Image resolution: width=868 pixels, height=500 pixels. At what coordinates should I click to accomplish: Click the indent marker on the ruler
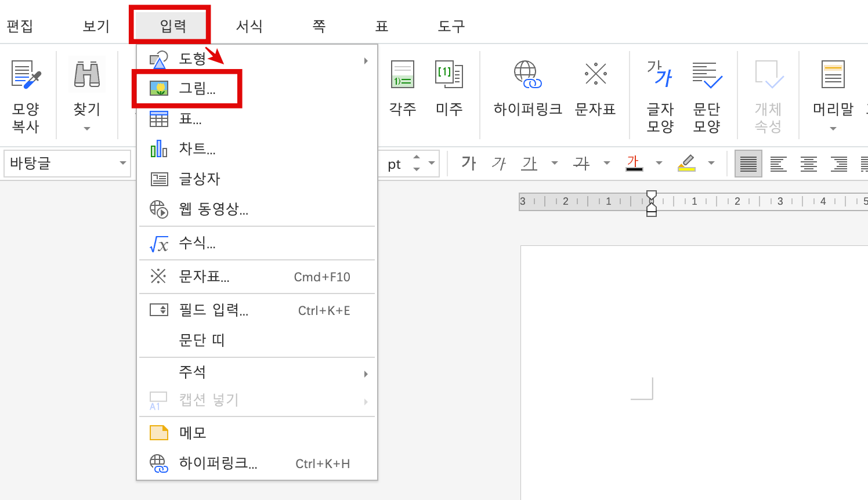point(652,204)
